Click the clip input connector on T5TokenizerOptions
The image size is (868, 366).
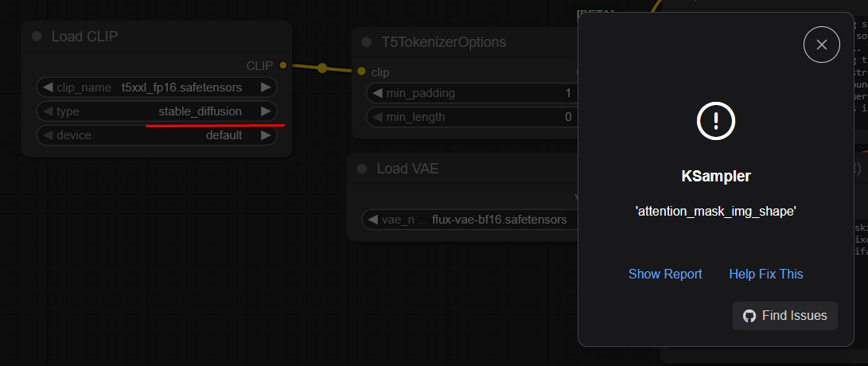tap(361, 72)
